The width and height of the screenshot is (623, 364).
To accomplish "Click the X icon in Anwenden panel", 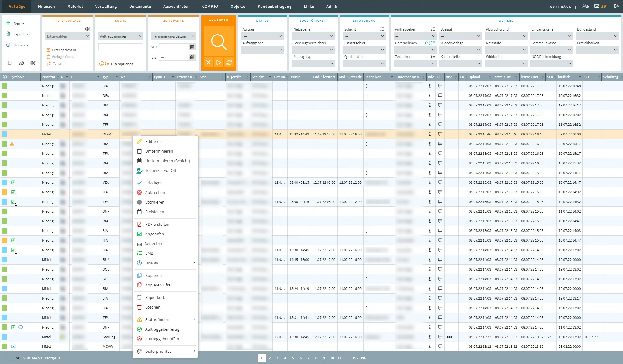I will [208, 62].
